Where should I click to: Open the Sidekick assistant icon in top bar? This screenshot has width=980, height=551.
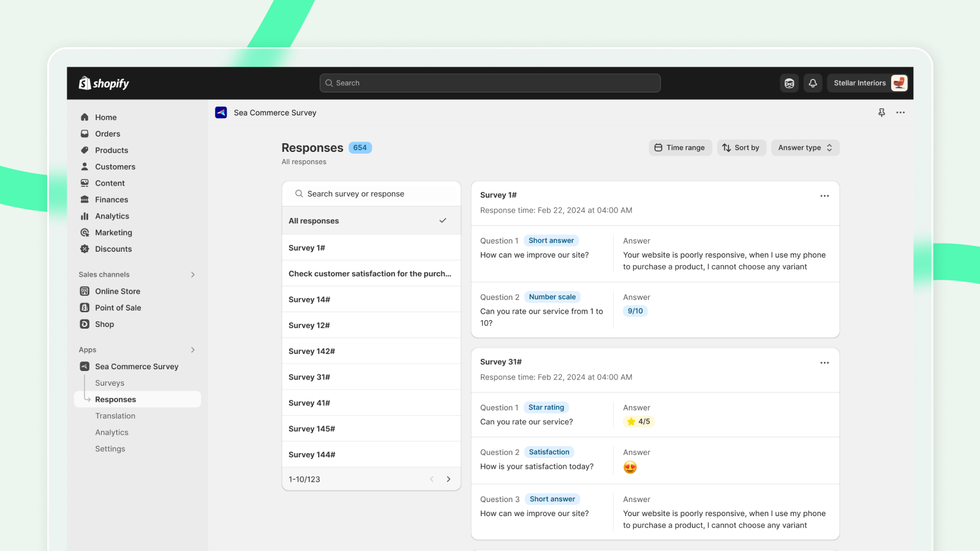pyautogui.click(x=789, y=83)
